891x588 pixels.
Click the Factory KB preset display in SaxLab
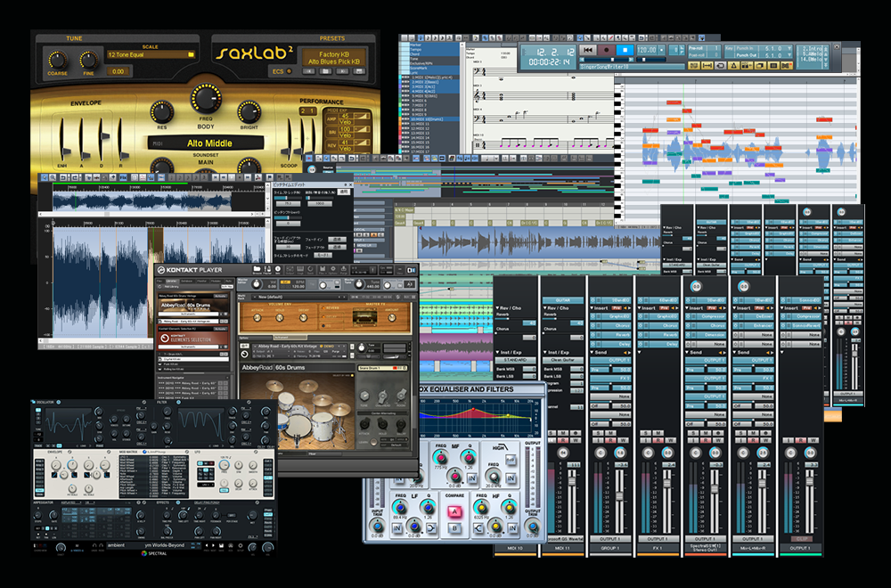tap(334, 58)
